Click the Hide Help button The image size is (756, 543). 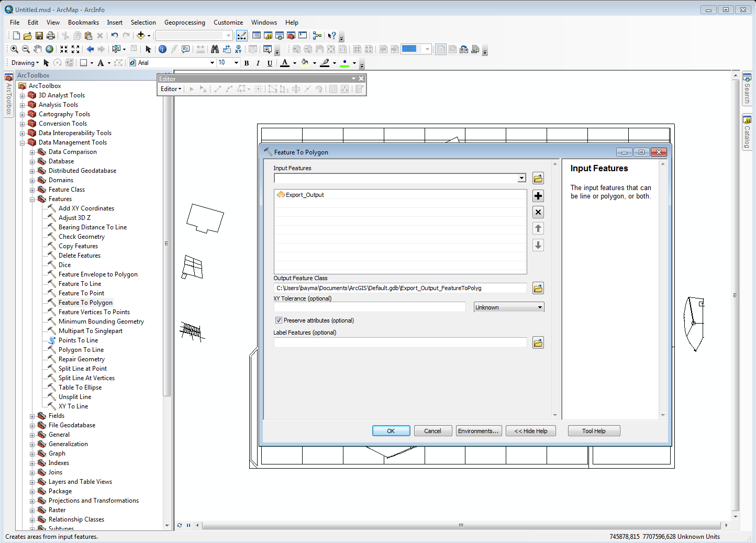pyautogui.click(x=531, y=431)
